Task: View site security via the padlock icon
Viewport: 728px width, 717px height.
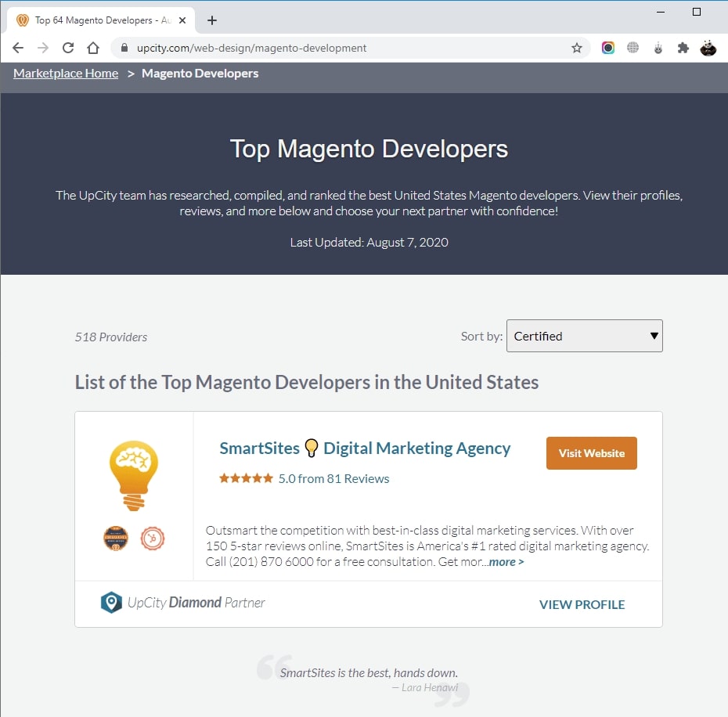Action: (124, 48)
